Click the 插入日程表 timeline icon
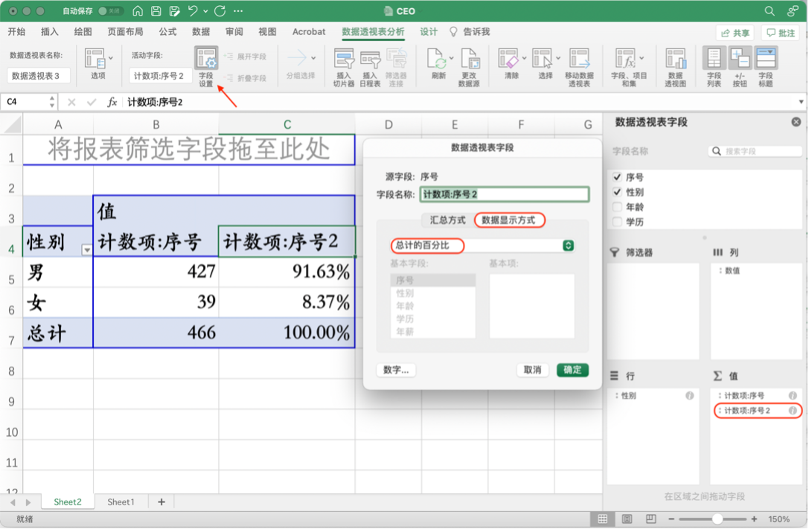The height and width of the screenshot is (532, 809). coord(370,60)
